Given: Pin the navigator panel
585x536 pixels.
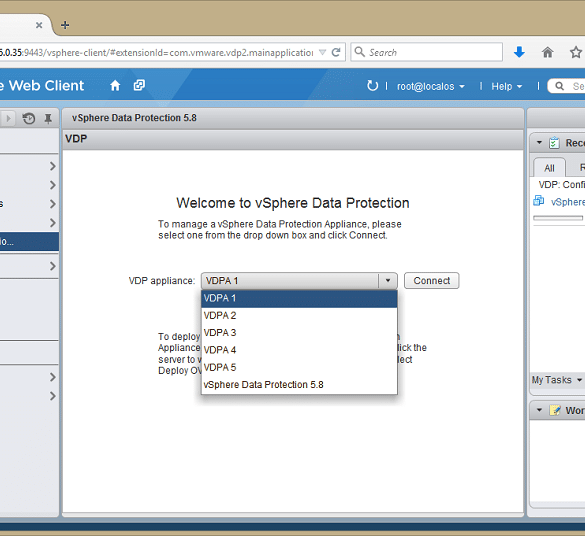Looking at the screenshot, I should (48, 119).
